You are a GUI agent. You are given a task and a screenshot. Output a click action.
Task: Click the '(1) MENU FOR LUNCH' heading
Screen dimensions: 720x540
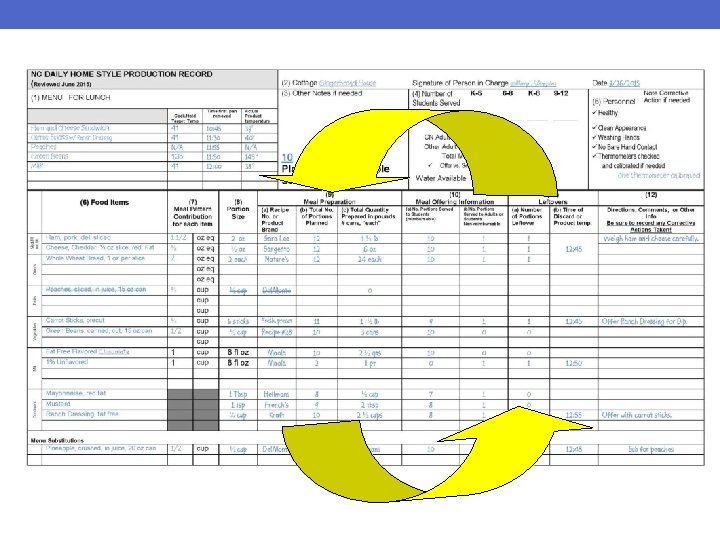70,97
